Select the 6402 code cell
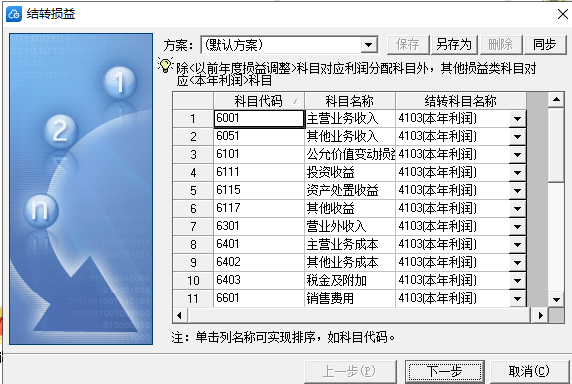 click(x=259, y=263)
